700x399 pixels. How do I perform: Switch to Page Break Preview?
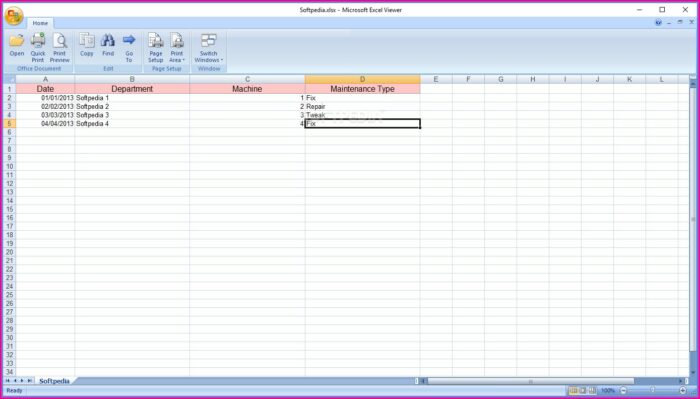592,391
